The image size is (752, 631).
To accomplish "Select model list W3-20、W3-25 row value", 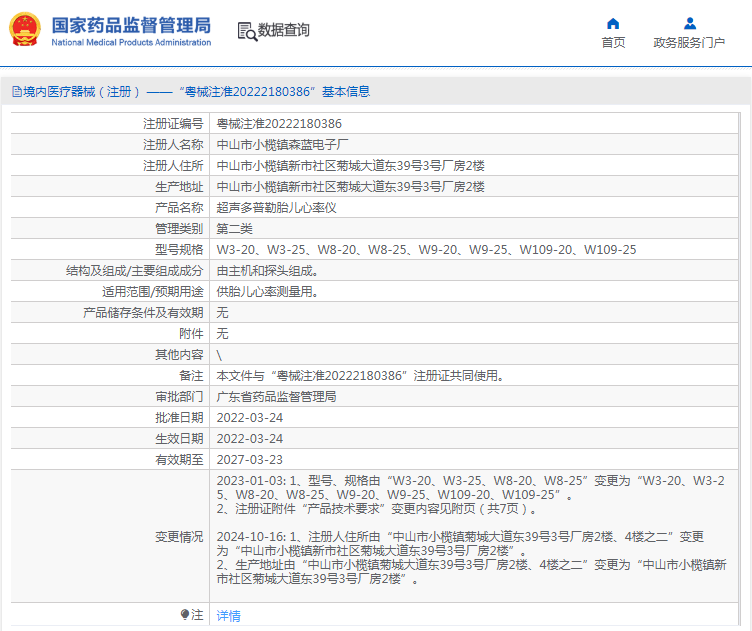I will click(426, 250).
